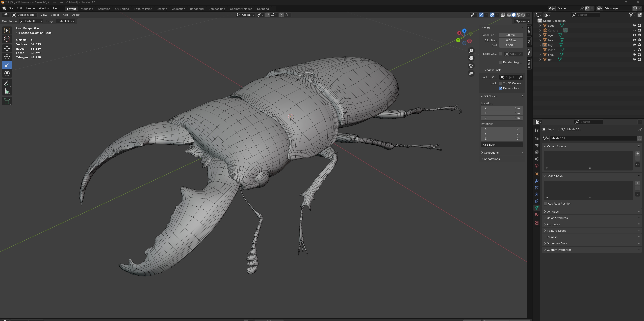Select the Rotate tool
The width and height of the screenshot is (644, 321).
(x=7, y=57)
